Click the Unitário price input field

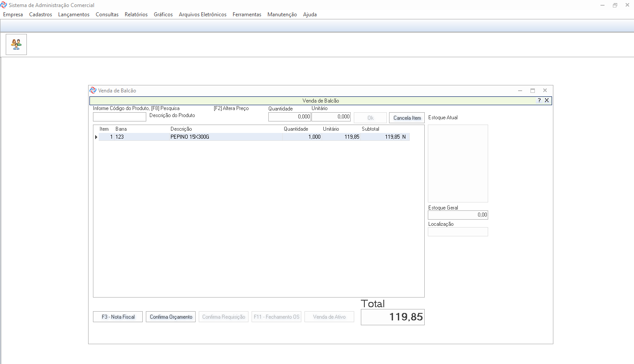coord(331,117)
